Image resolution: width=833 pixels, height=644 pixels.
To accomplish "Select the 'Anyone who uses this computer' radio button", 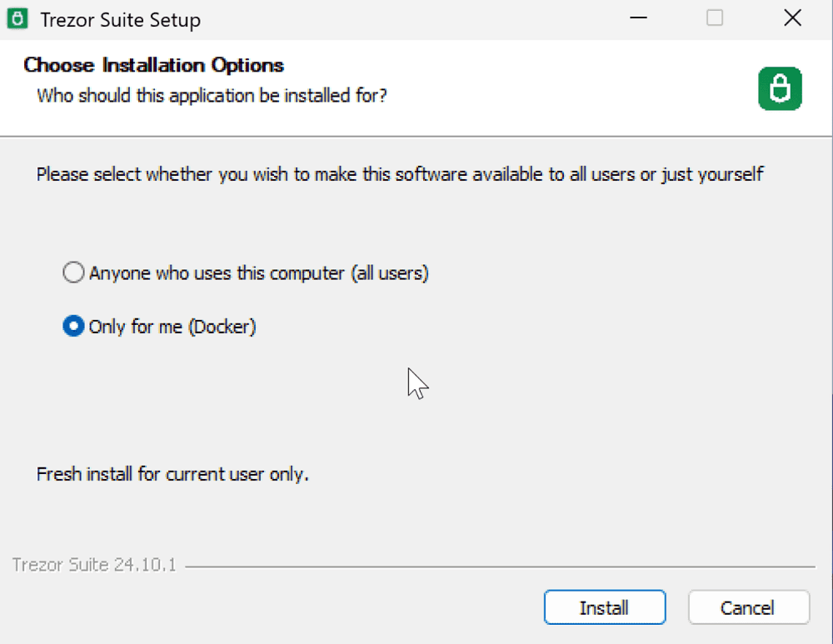I will click(x=73, y=272).
